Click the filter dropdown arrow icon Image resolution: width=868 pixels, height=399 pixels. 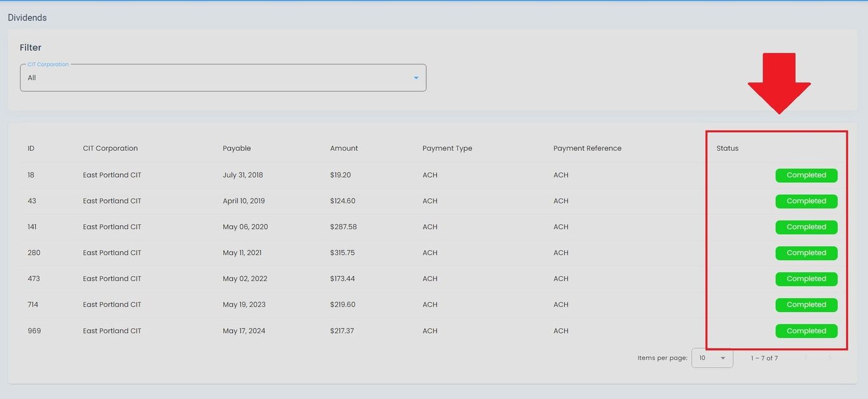416,78
